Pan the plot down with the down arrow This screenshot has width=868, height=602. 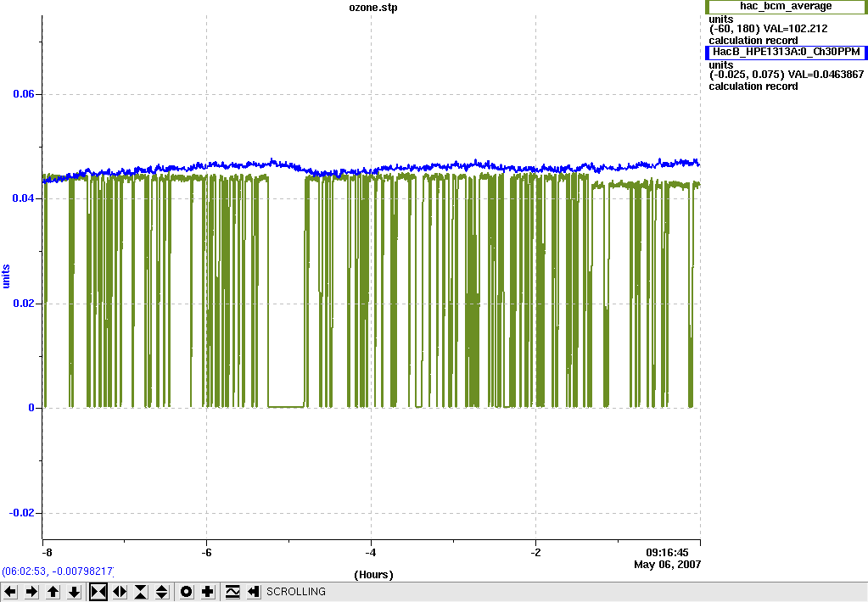click(x=75, y=592)
